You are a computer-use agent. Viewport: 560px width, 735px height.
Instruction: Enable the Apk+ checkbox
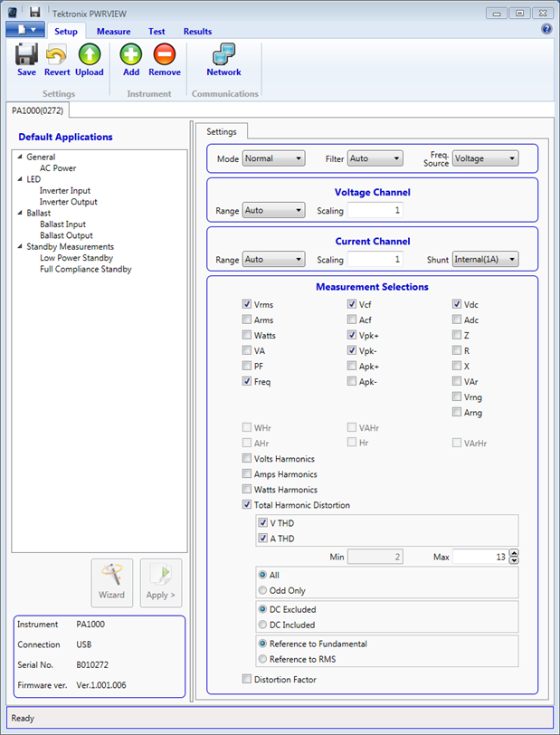pyautogui.click(x=351, y=366)
